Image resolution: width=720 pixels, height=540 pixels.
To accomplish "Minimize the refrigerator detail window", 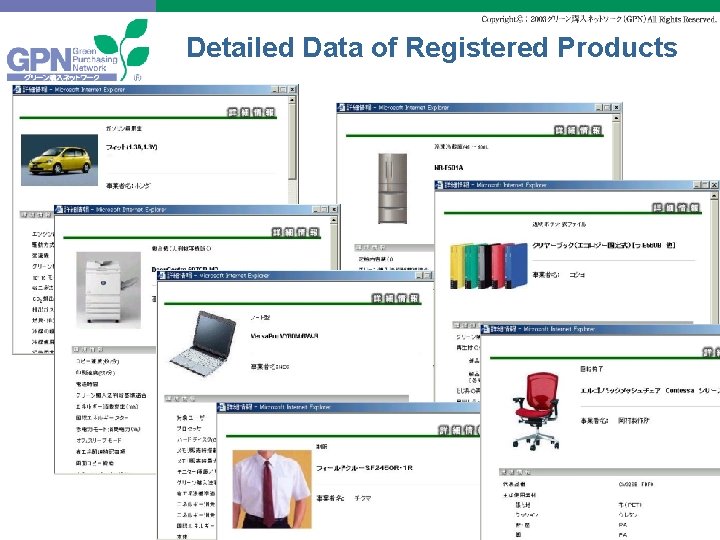I will coord(599,107).
